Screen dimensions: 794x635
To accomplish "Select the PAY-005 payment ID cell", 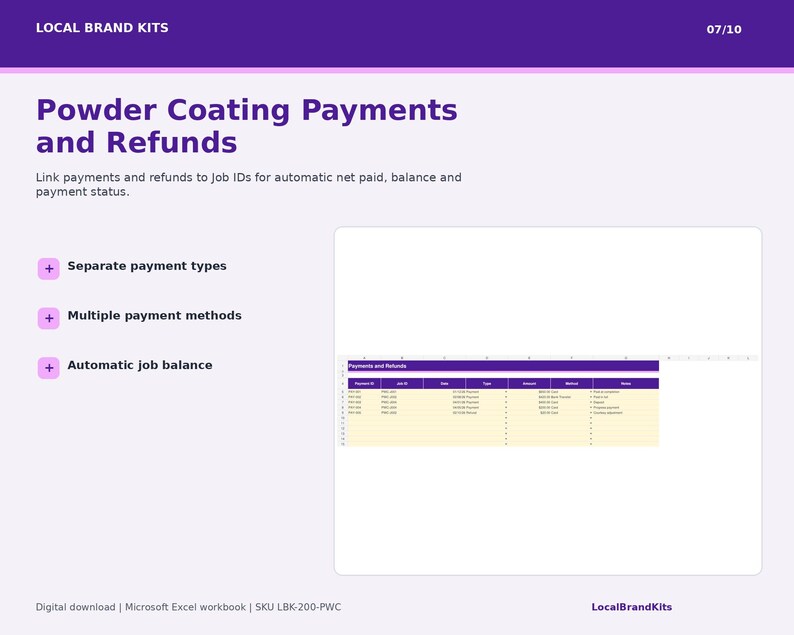I will click(x=364, y=413).
